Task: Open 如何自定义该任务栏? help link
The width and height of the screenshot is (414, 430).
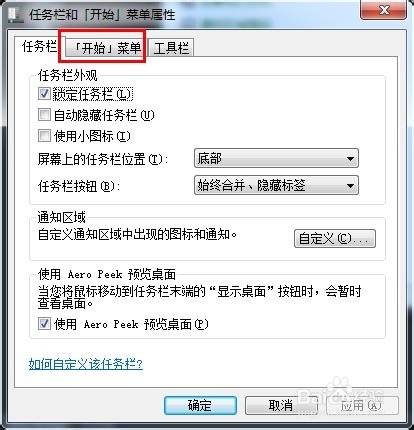Action: tap(86, 364)
